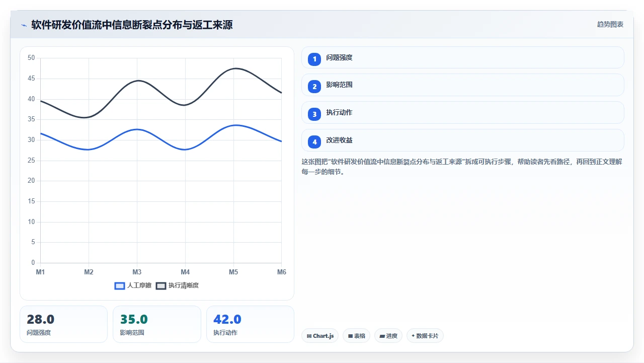This screenshot has width=644, height=363.
Task: Click the 进度 tag
Action: [388, 336]
